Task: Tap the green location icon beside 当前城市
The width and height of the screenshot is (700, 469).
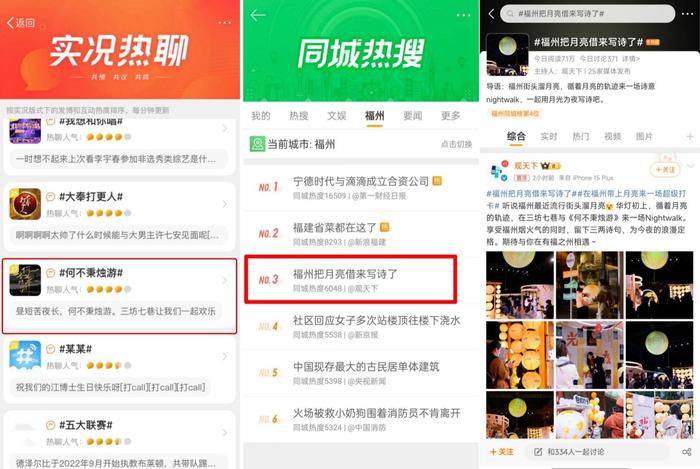Action: (x=257, y=144)
